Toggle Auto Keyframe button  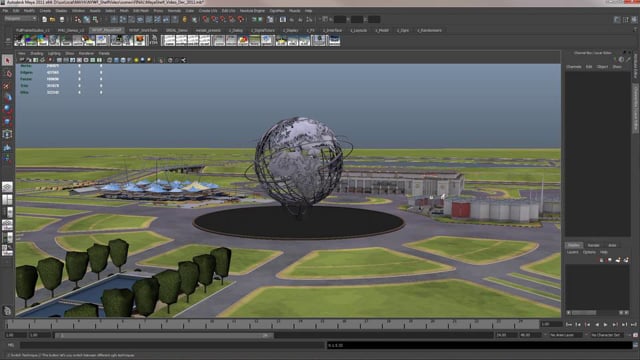tap(635, 335)
